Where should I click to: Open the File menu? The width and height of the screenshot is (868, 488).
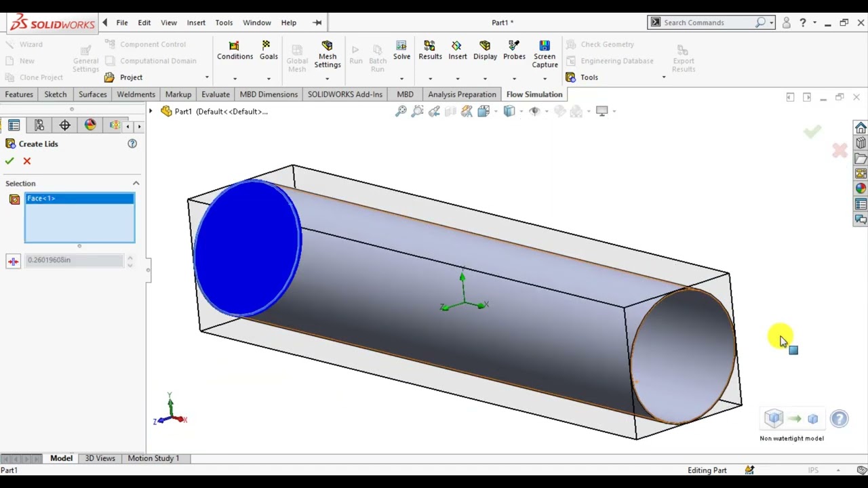click(122, 22)
